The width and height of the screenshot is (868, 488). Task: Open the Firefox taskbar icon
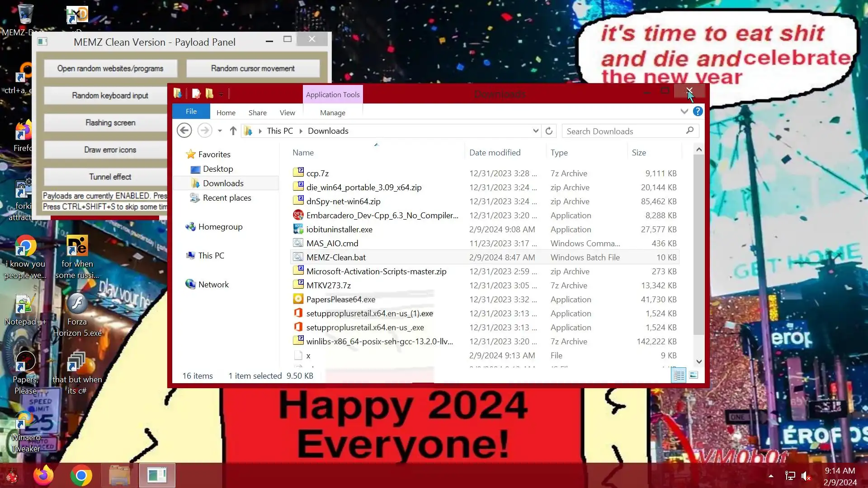coord(43,475)
